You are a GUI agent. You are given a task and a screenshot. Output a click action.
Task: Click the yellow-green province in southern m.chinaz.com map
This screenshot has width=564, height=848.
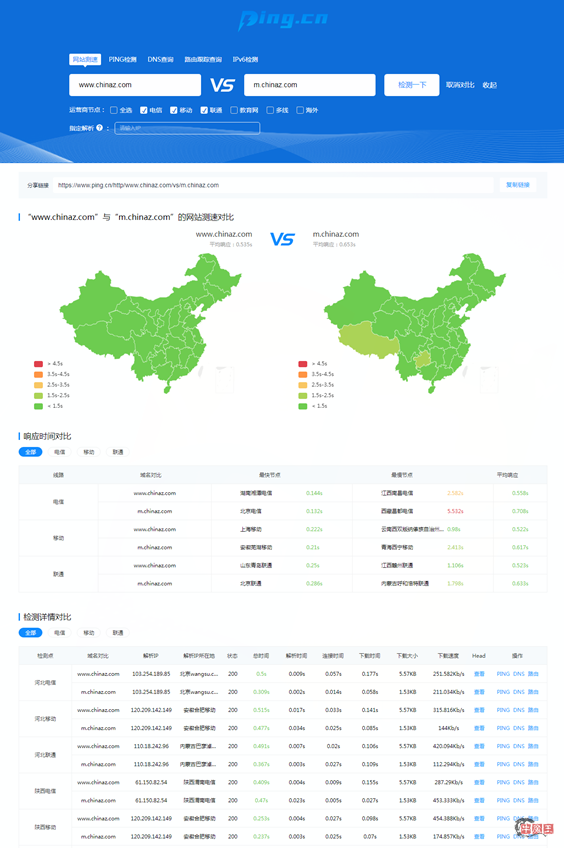tap(422, 359)
